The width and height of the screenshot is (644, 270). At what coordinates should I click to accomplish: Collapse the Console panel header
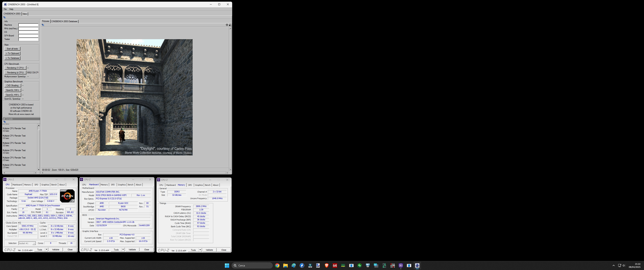point(4,119)
